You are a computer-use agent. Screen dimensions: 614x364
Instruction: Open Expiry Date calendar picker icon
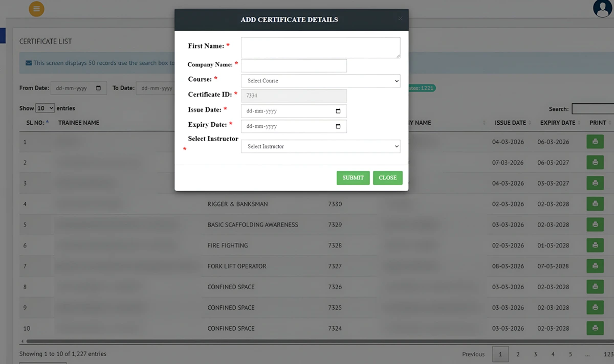click(x=338, y=126)
